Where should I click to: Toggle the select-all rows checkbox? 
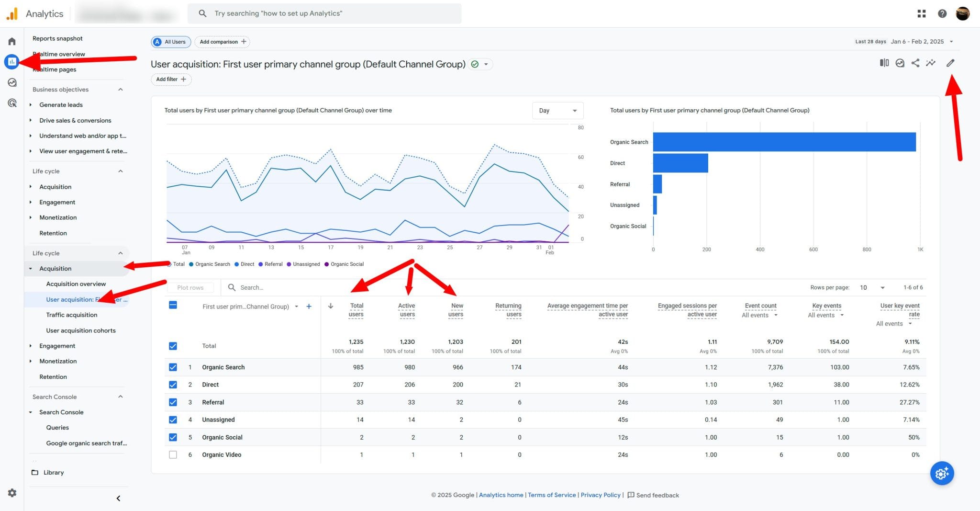click(x=173, y=305)
